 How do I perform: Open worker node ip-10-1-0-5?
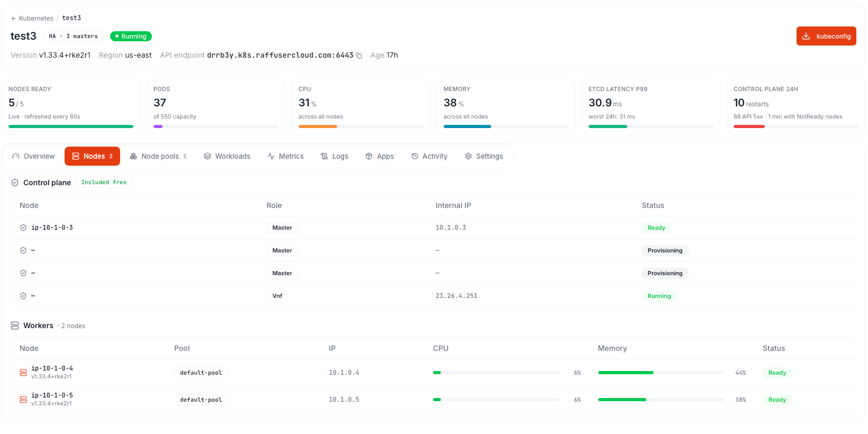point(52,395)
